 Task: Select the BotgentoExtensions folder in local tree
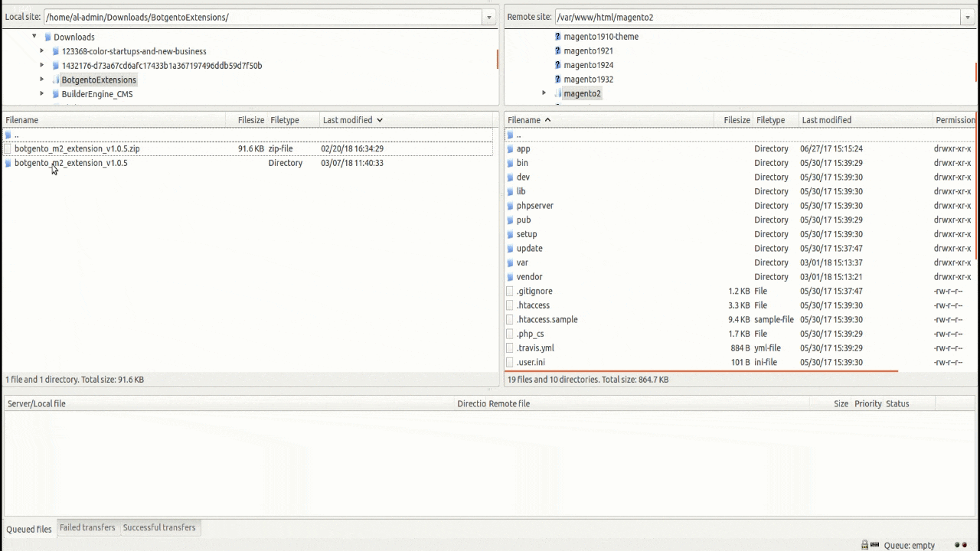pyautogui.click(x=99, y=80)
